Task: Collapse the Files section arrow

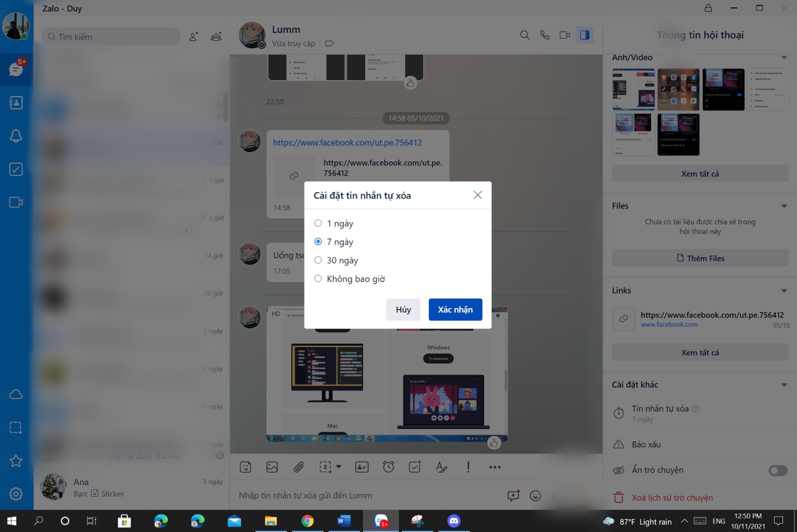Action: pyautogui.click(x=784, y=206)
